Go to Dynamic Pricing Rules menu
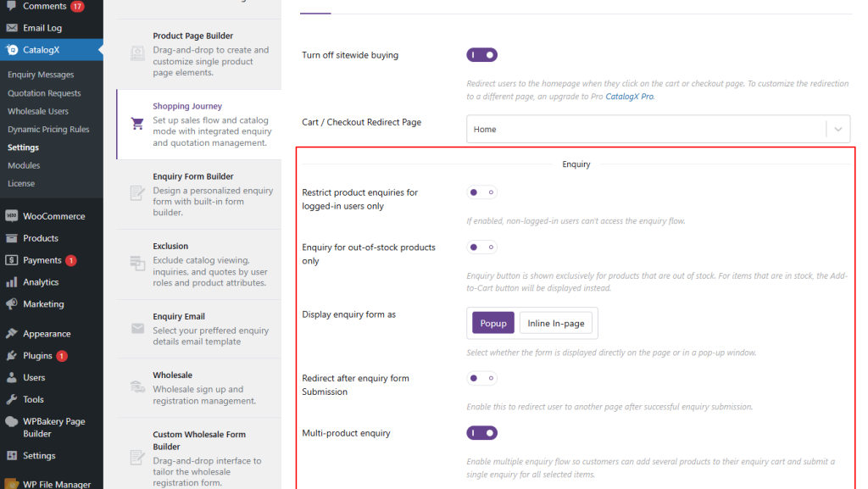The width and height of the screenshot is (868, 489). 48,130
